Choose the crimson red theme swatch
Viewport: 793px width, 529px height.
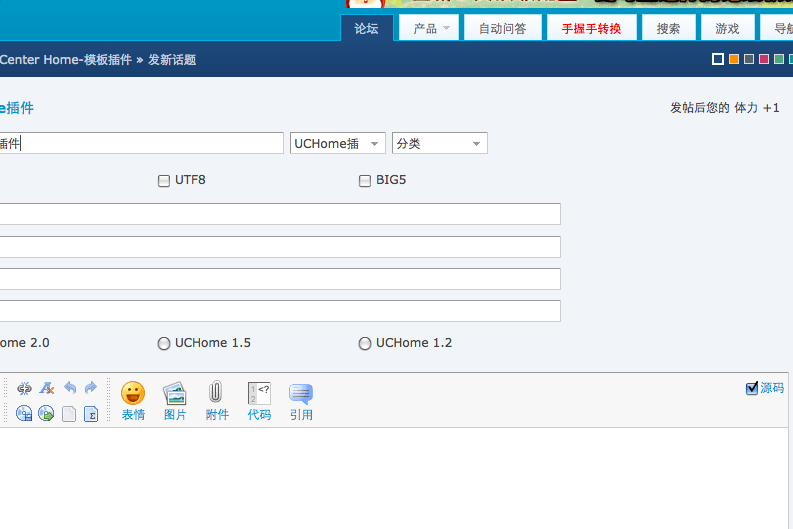pyautogui.click(x=764, y=59)
